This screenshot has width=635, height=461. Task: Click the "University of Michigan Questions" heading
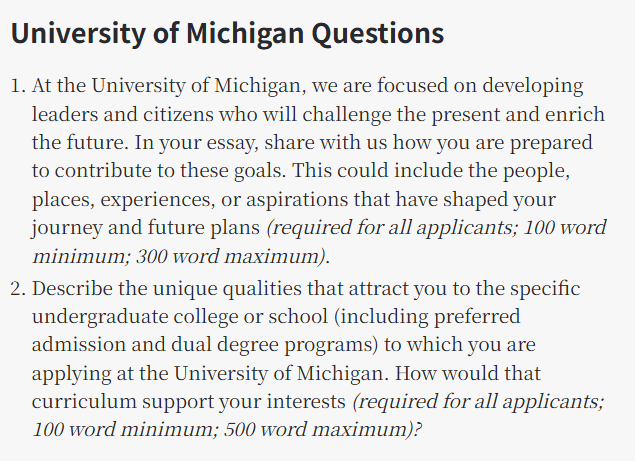(227, 33)
